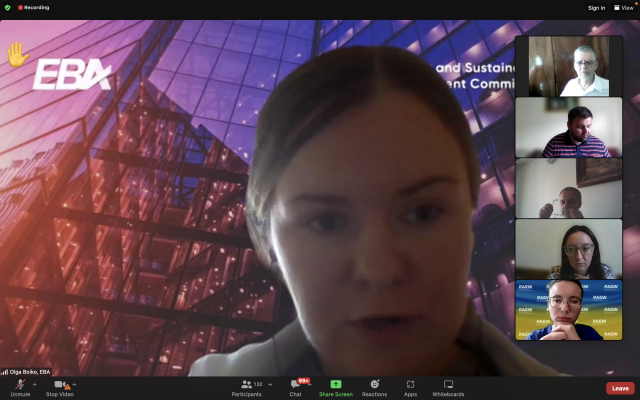
Task: Select the thumbnail of woman with dark long hair
Action: coord(569,249)
